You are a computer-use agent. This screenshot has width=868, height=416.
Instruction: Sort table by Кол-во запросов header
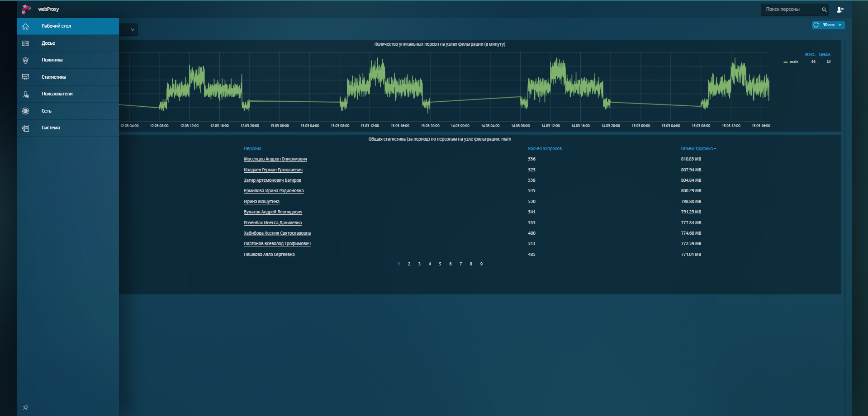pyautogui.click(x=545, y=149)
